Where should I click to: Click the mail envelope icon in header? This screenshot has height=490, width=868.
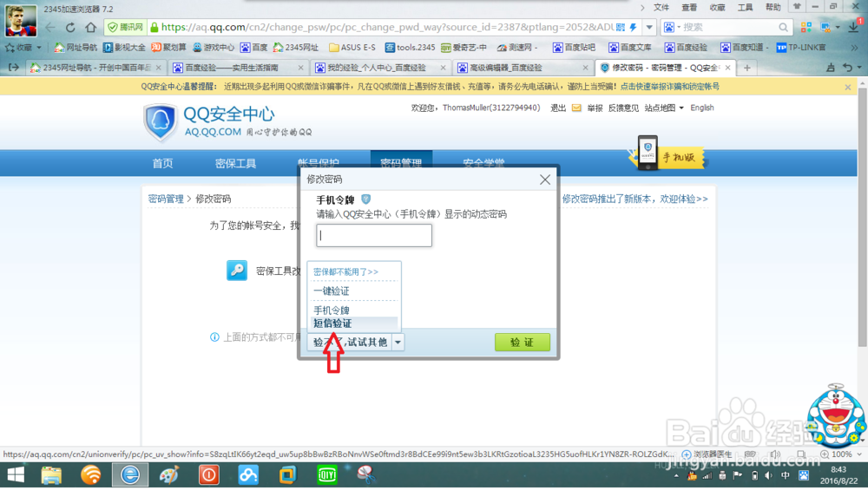576,108
